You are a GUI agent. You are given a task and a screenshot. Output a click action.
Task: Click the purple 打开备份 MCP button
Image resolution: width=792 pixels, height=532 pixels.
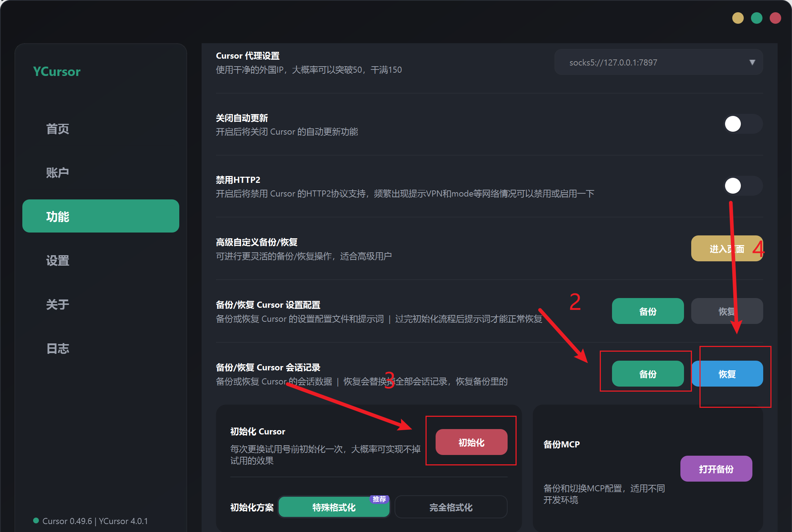[716, 469]
